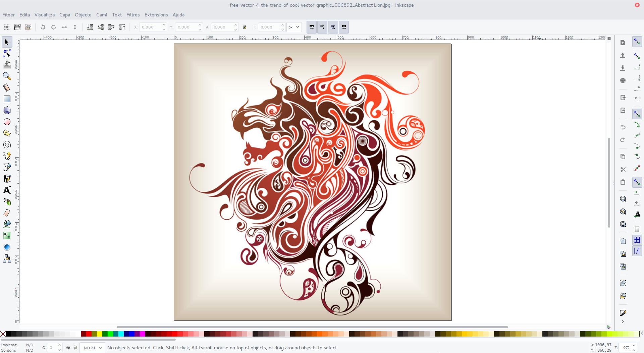Viewport: 644px width, 353px height.
Task: Open the Fitxer menu
Action: 8,15
